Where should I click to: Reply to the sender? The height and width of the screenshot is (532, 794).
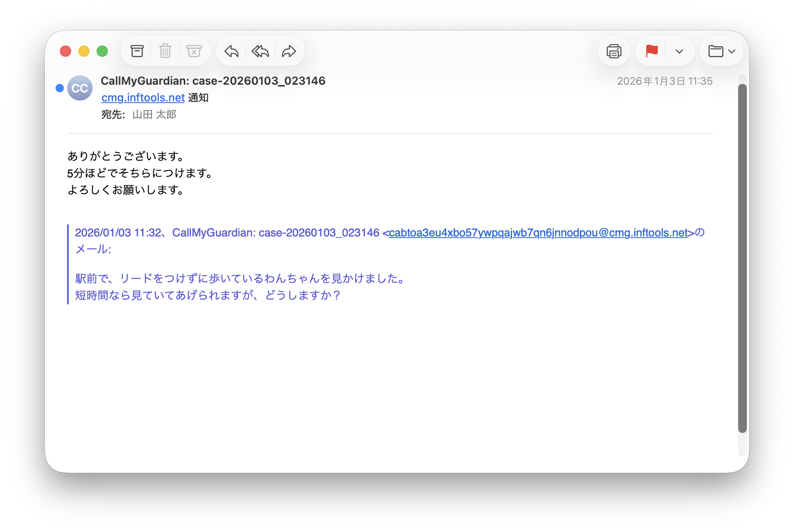(231, 51)
